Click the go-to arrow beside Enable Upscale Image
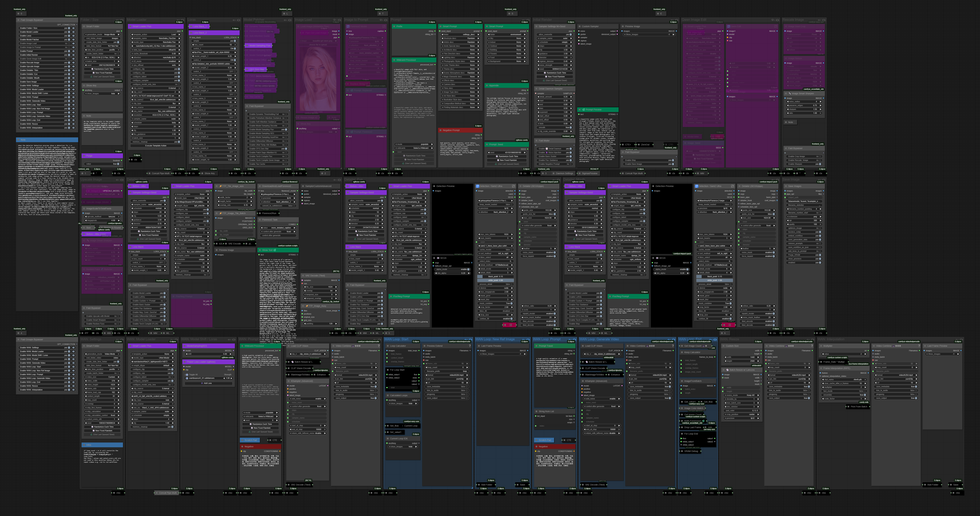980x516 pixels. point(73,66)
